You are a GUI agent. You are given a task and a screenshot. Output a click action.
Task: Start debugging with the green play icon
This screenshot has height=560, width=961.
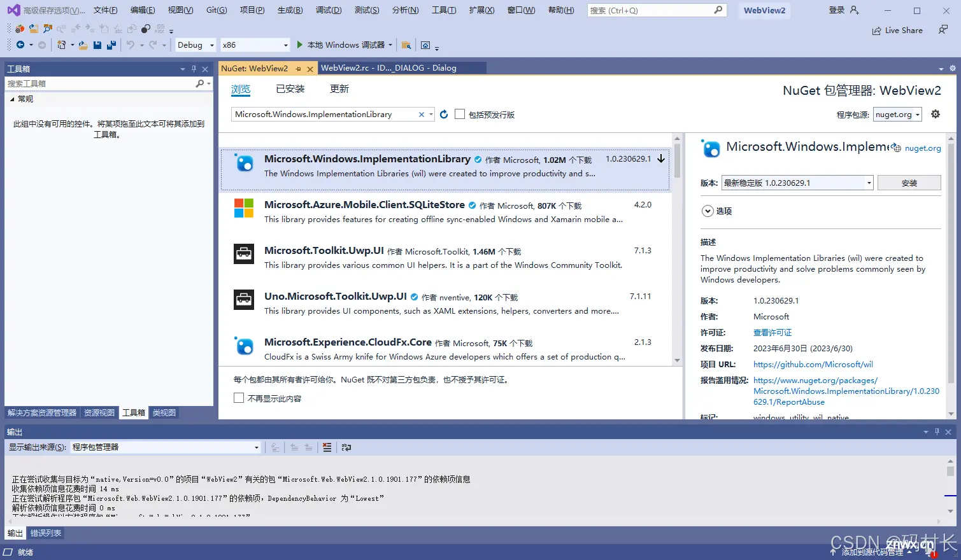point(300,45)
